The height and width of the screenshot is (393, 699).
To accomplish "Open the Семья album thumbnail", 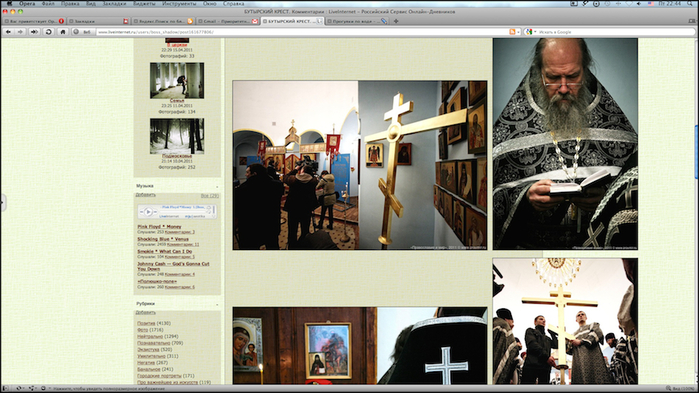I will [x=177, y=81].
